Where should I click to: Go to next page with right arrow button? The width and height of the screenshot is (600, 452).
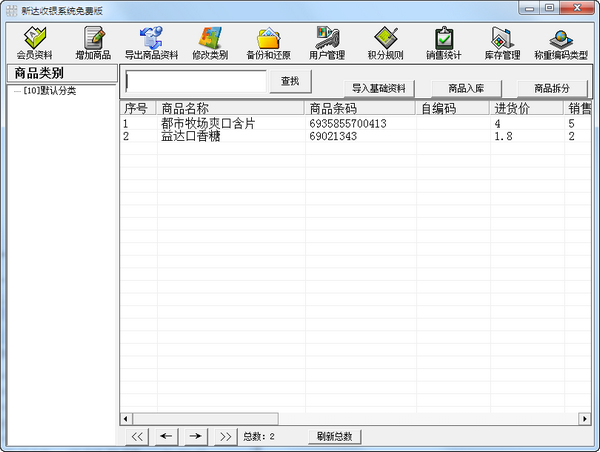(x=196, y=436)
